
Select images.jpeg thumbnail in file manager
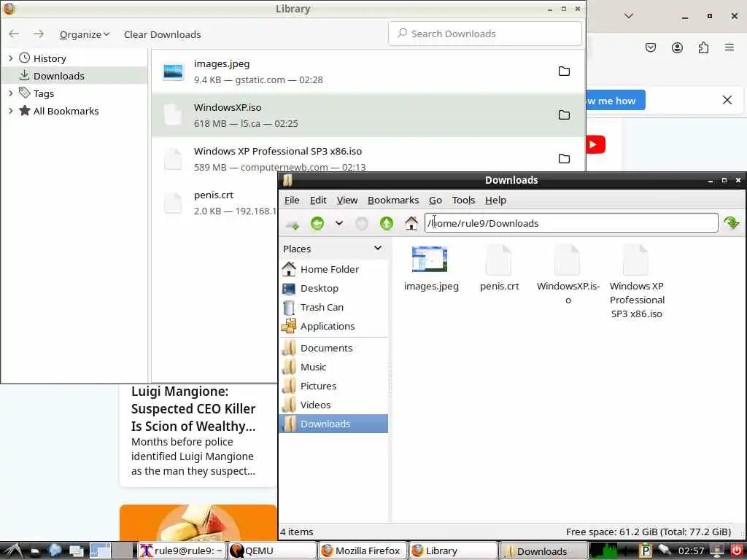pyautogui.click(x=430, y=259)
